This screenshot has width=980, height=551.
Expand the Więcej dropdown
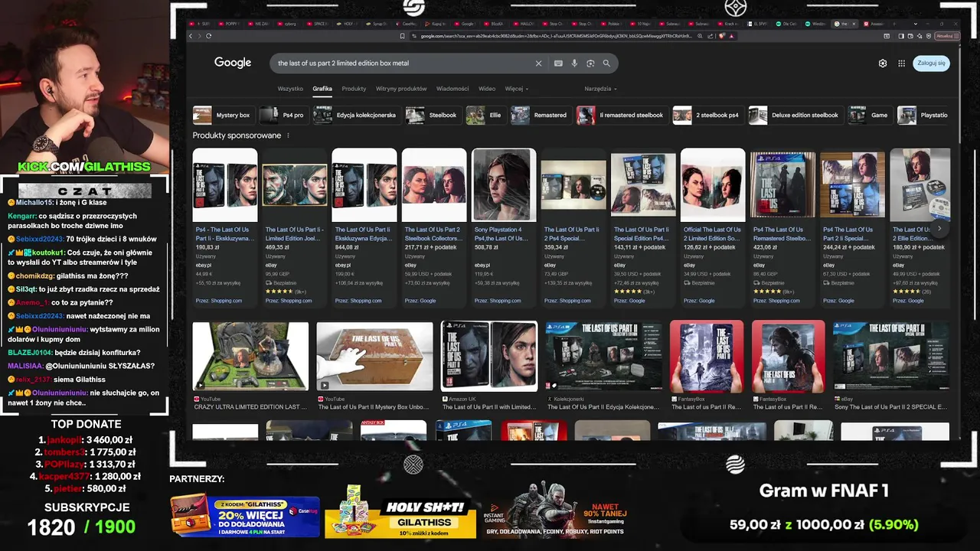516,89
